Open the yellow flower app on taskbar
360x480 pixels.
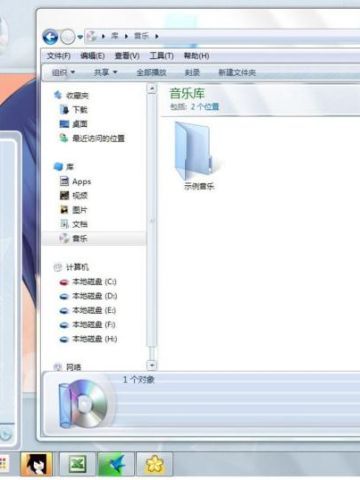click(155, 464)
